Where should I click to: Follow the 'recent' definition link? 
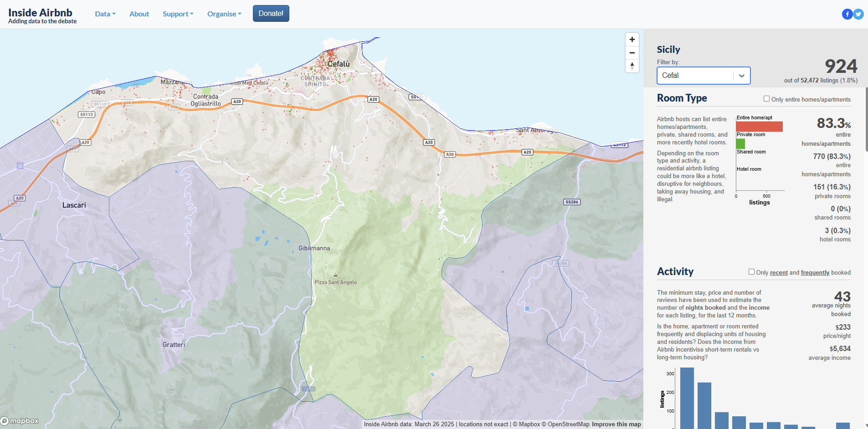(x=779, y=273)
